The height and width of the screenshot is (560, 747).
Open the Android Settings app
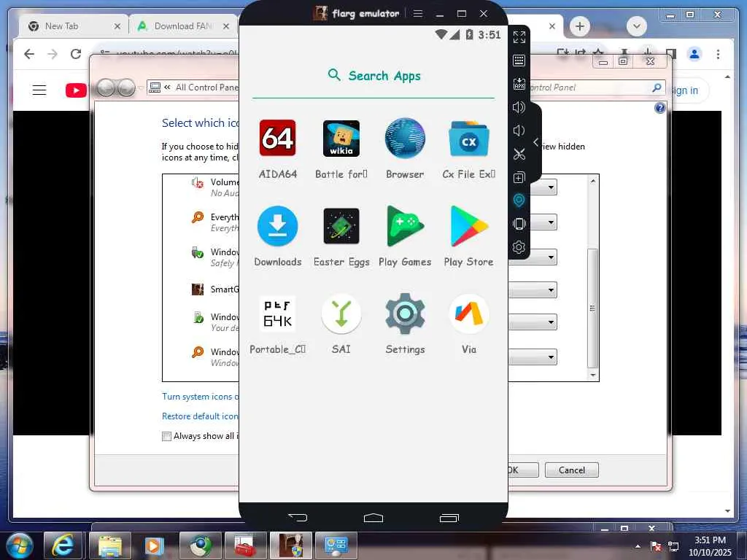click(x=405, y=314)
